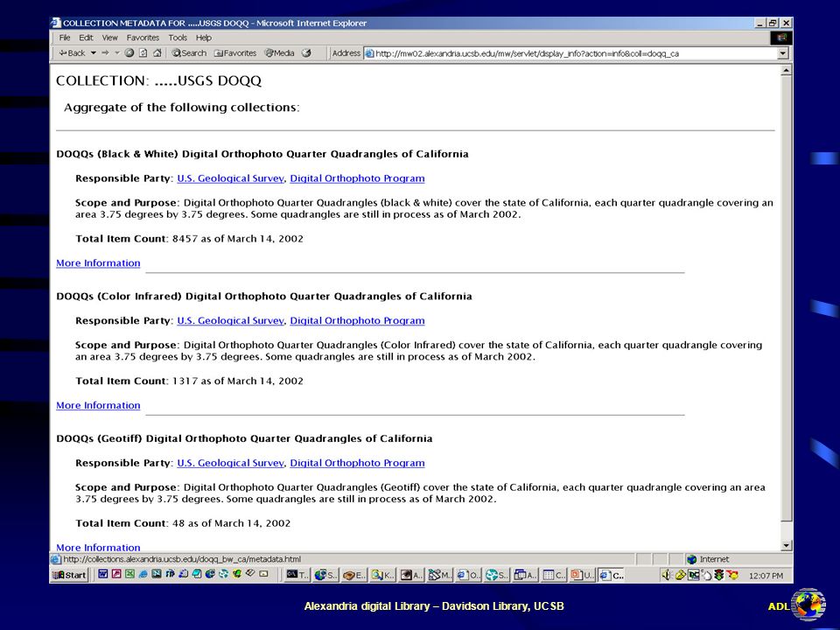
Task: Open the View menu
Action: tap(110, 38)
